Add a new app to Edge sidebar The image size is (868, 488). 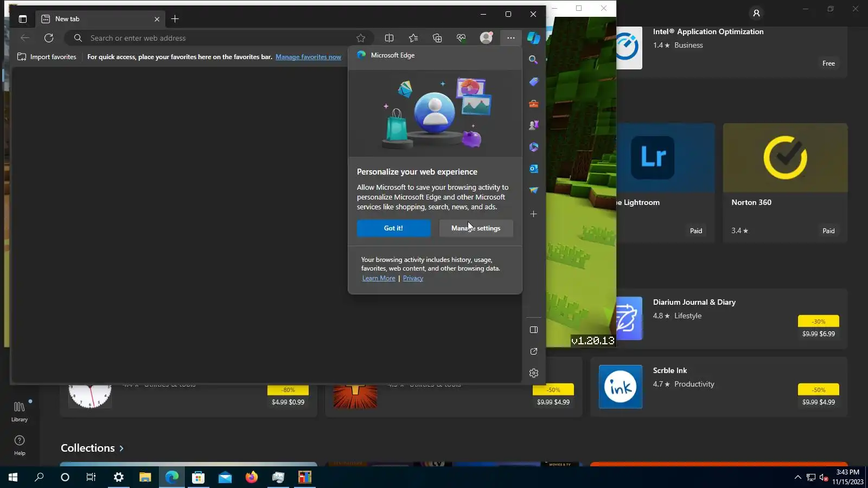click(x=533, y=214)
